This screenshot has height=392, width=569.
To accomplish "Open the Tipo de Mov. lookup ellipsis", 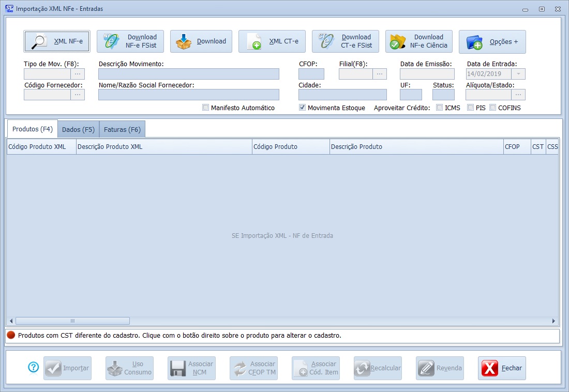I will pos(78,74).
